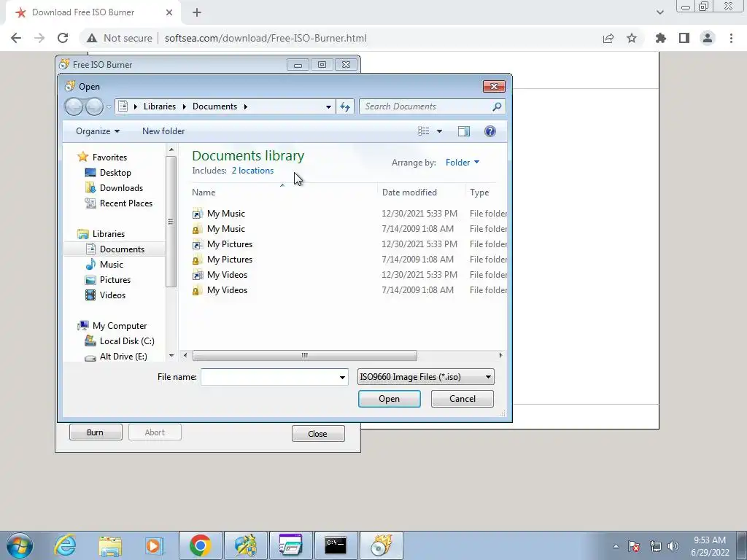Open Windows Explorer from the taskbar
Image resolution: width=747 pixels, height=560 pixels.
[110, 545]
